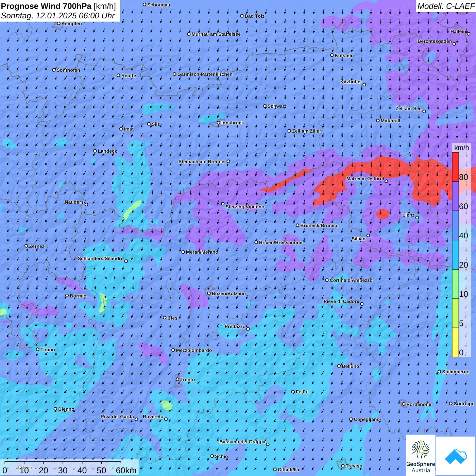
Task: Click the Berchtesgaden label
Action: [435, 41]
